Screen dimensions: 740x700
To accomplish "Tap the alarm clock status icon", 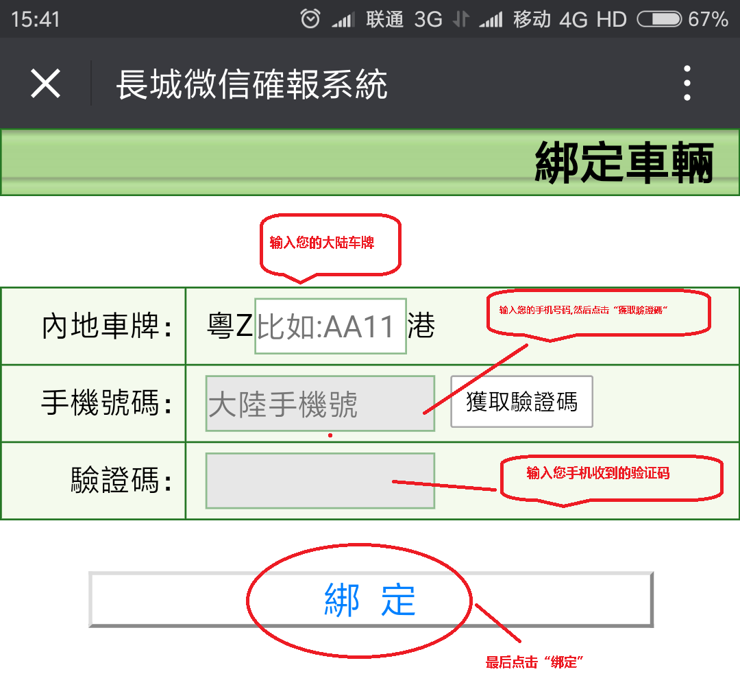I will click(310, 19).
